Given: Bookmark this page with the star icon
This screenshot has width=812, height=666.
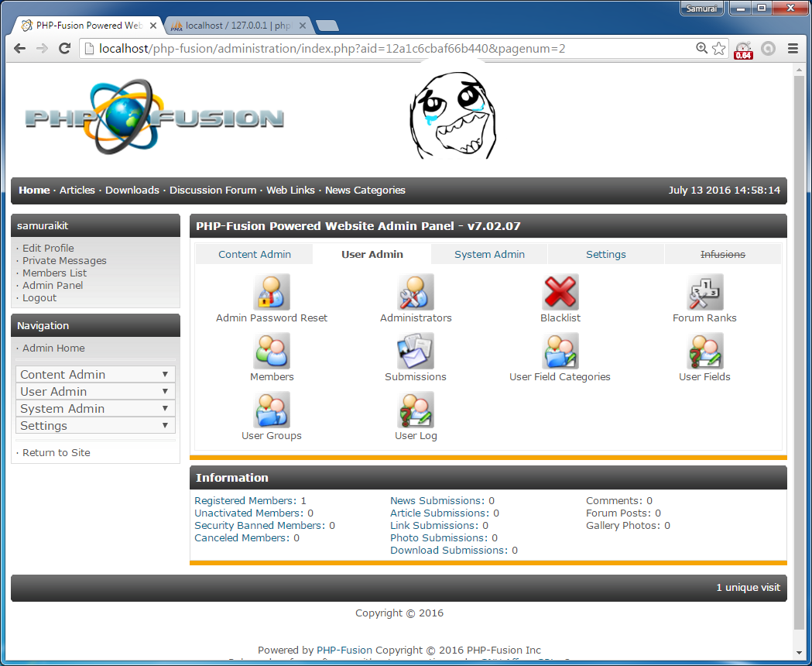Looking at the screenshot, I should 718,49.
